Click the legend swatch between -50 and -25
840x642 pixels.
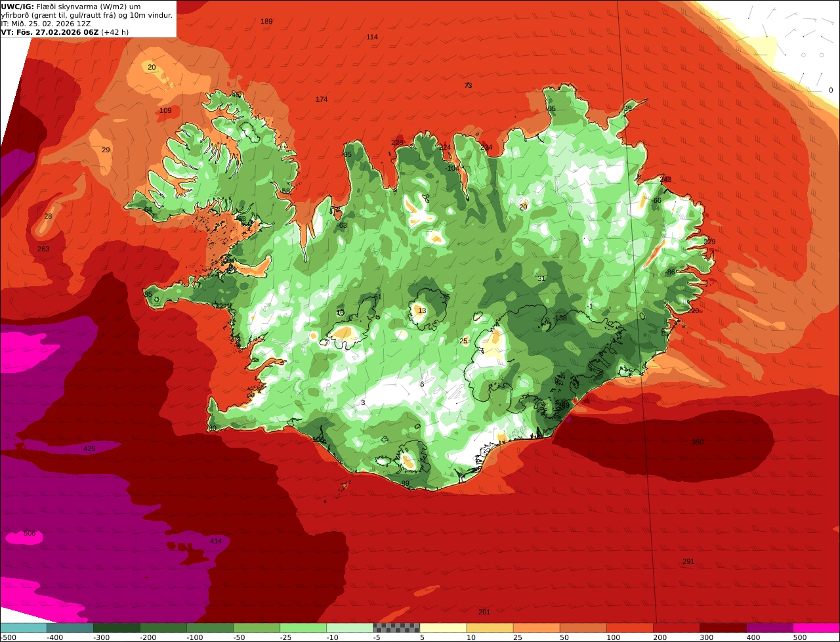pos(256,628)
